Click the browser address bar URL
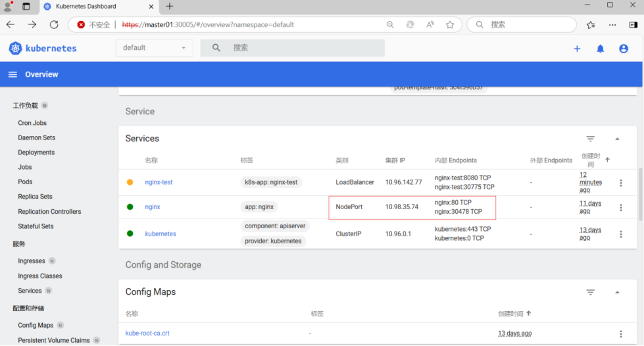The height and width of the screenshot is (346, 644). (x=208, y=24)
